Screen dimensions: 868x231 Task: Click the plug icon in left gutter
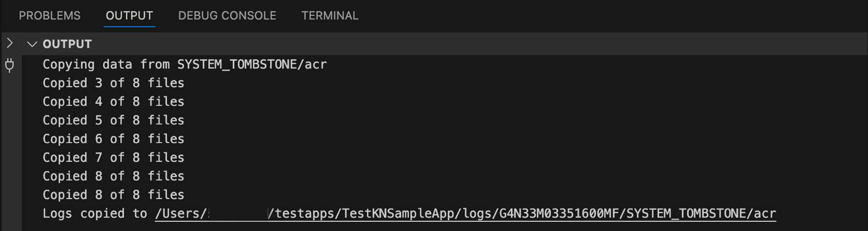pyautogui.click(x=10, y=65)
